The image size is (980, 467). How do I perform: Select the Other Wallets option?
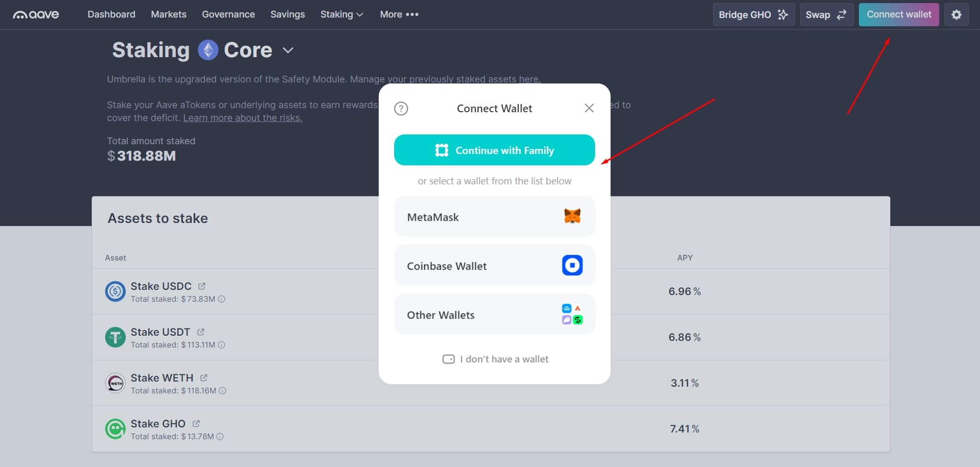pos(495,314)
